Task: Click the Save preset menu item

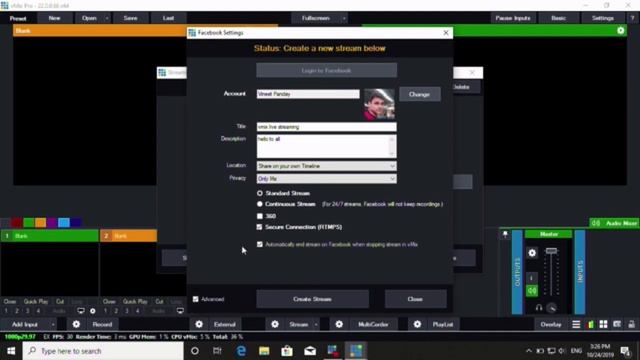Action: coord(131,18)
